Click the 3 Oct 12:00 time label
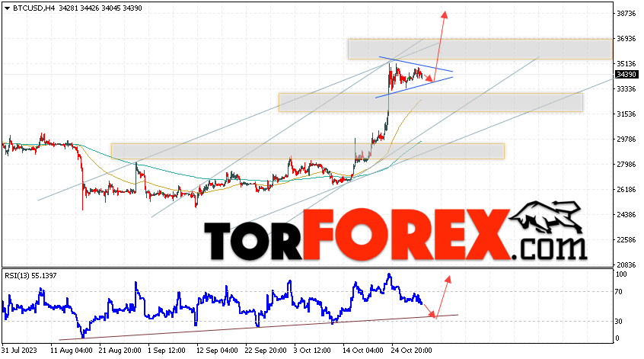 click(312, 351)
